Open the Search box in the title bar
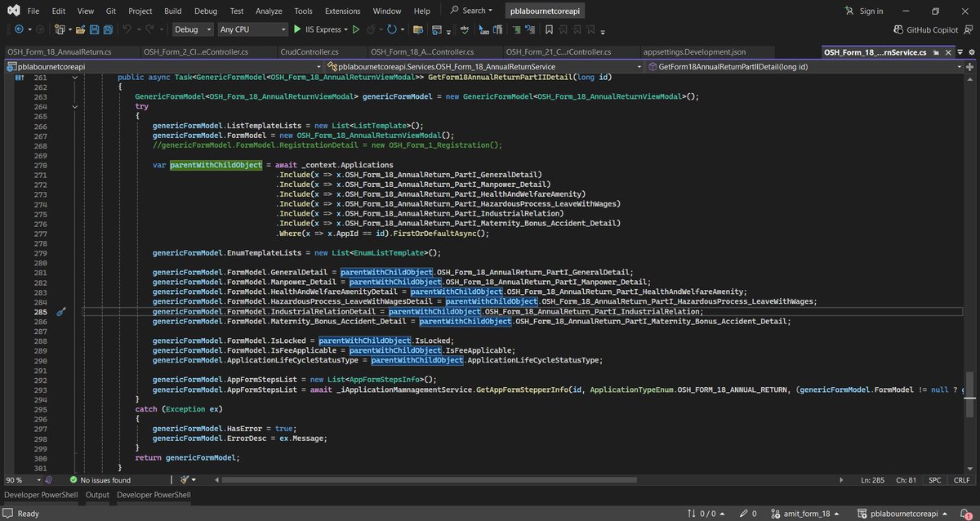This screenshot has width=980, height=521. point(470,11)
